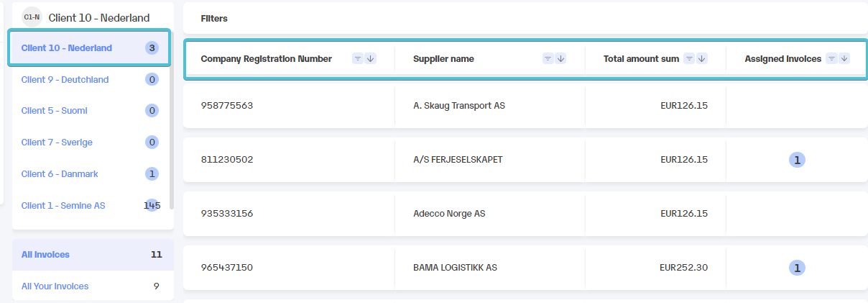Select Client 10 - Nederland in sidebar

(89, 48)
